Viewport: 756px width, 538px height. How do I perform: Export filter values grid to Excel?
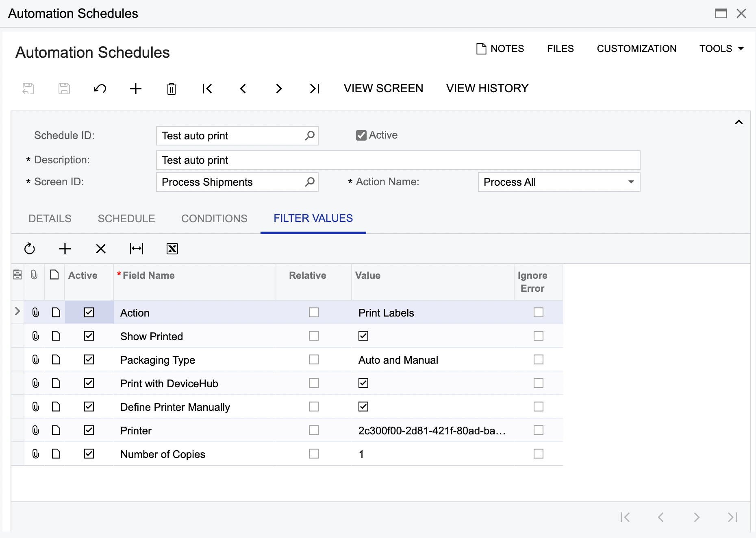coord(172,249)
